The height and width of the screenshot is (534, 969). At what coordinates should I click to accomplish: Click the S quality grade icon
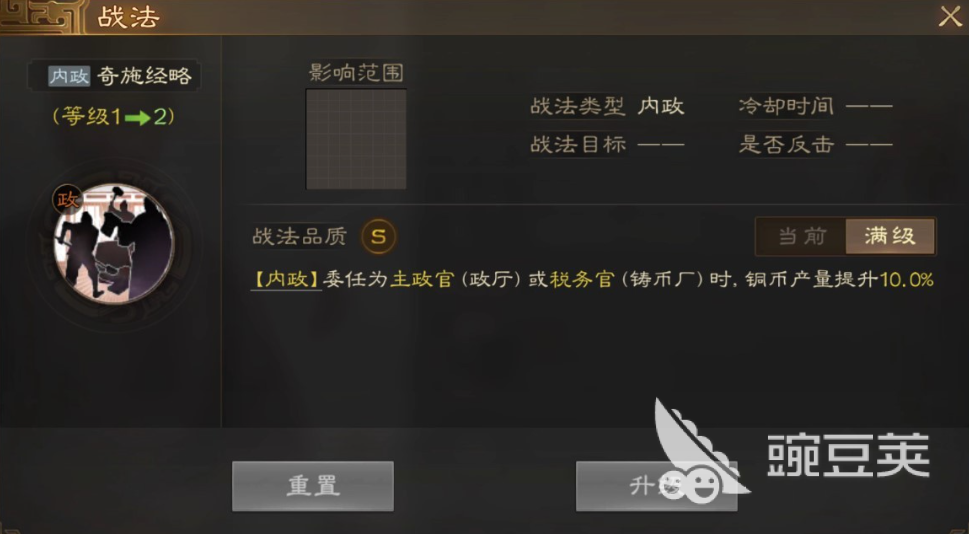click(x=378, y=236)
